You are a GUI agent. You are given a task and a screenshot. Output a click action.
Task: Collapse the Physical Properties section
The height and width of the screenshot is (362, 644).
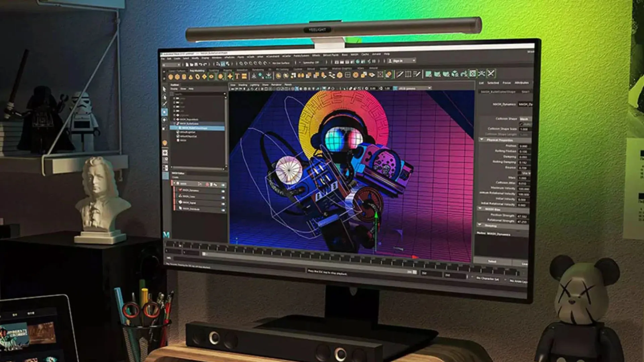(482, 139)
